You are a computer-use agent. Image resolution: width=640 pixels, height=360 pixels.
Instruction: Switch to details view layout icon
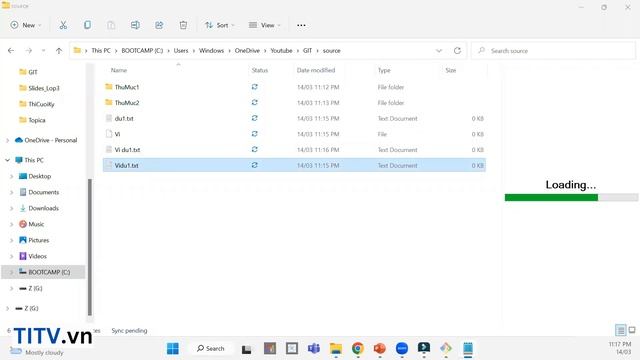620,330
